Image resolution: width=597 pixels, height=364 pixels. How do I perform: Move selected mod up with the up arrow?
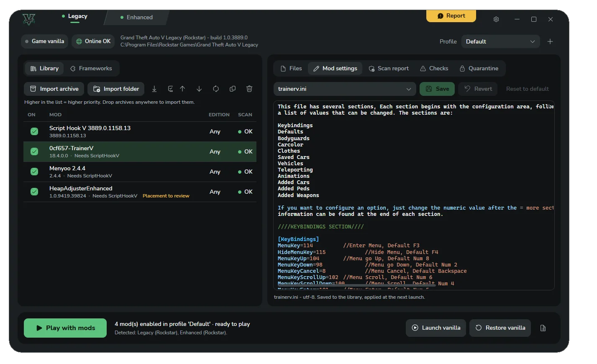coord(182,89)
